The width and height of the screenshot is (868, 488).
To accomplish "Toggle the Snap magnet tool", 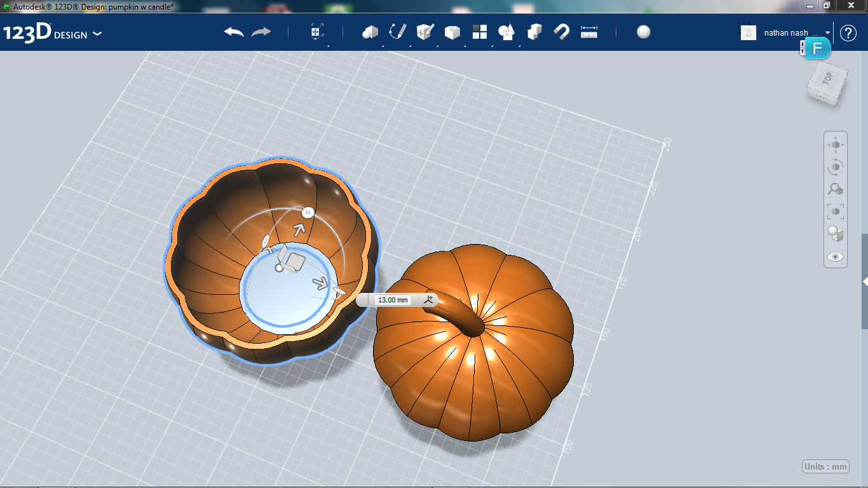I will pyautogui.click(x=562, y=32).
